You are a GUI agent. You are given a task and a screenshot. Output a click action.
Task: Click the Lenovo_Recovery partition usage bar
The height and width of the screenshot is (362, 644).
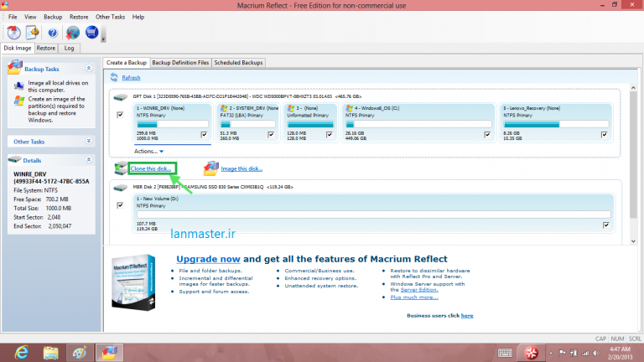[556, 124]
